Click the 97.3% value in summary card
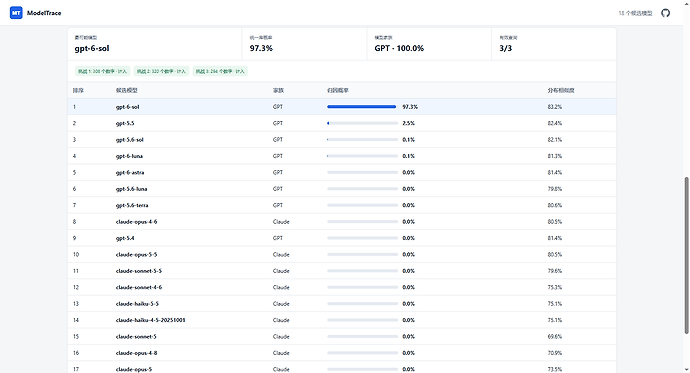The width and height of the screenshot is (690, 373). (x=261, y=48)
